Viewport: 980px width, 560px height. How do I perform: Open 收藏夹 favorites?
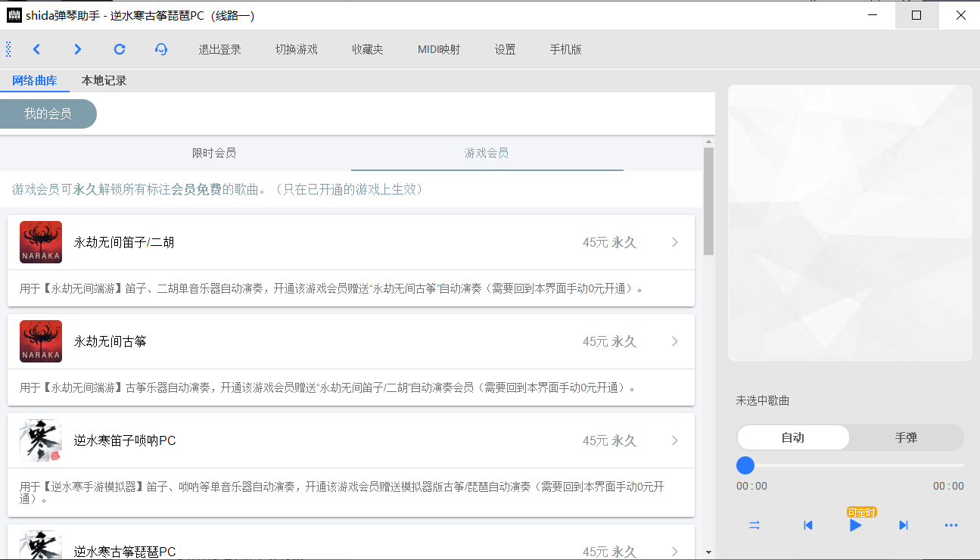368,49
